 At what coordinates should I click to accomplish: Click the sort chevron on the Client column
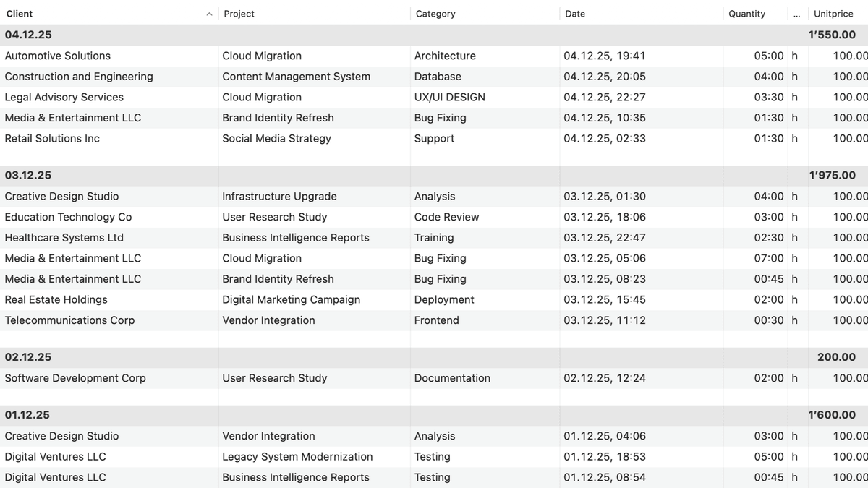point(209,13)
